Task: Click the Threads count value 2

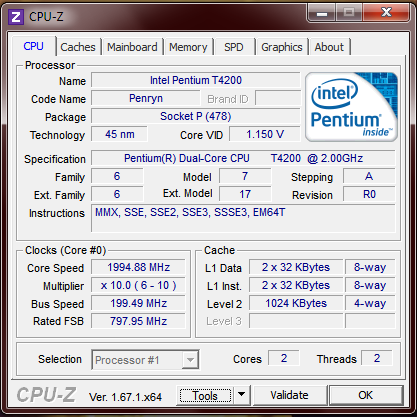Action: [x=377, y=358]
